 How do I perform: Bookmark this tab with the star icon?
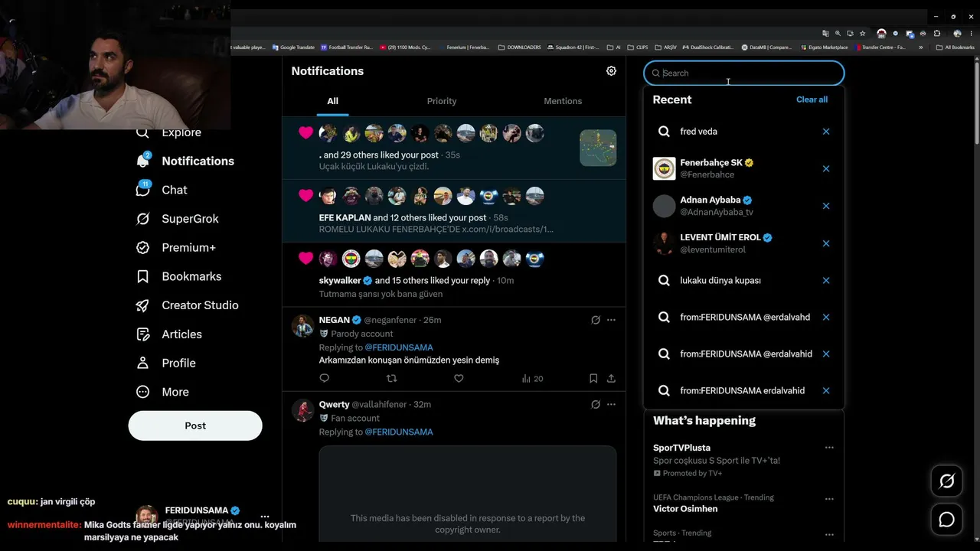(862, 34)
